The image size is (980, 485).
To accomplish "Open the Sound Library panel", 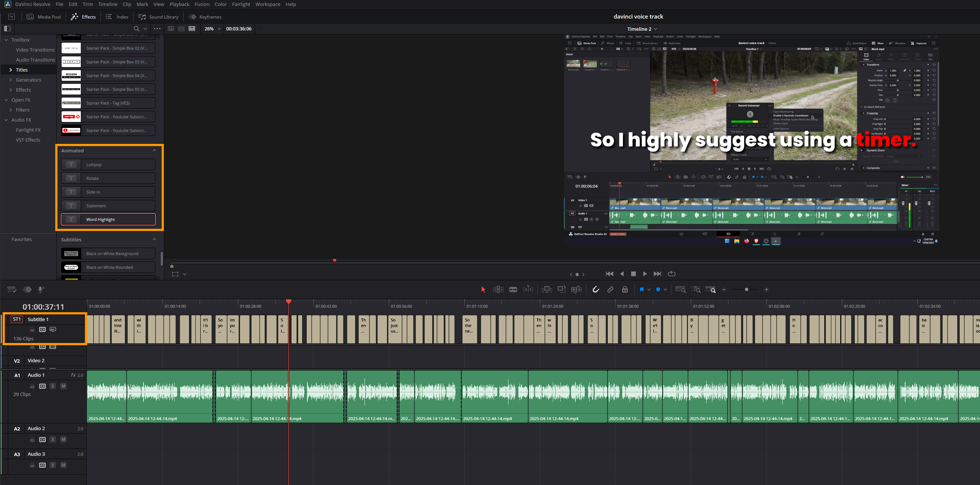I will coord(158,17).
